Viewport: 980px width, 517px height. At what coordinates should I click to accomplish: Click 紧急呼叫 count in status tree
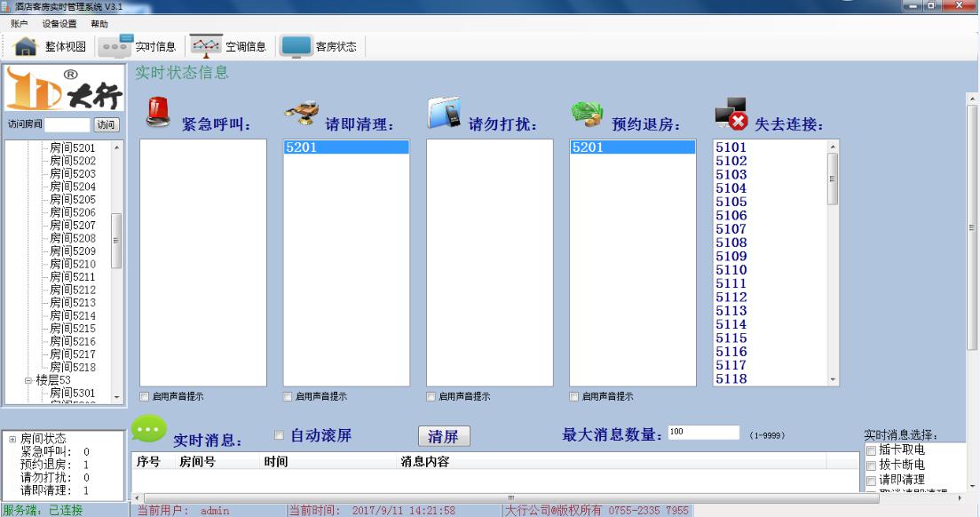(55, 451)
